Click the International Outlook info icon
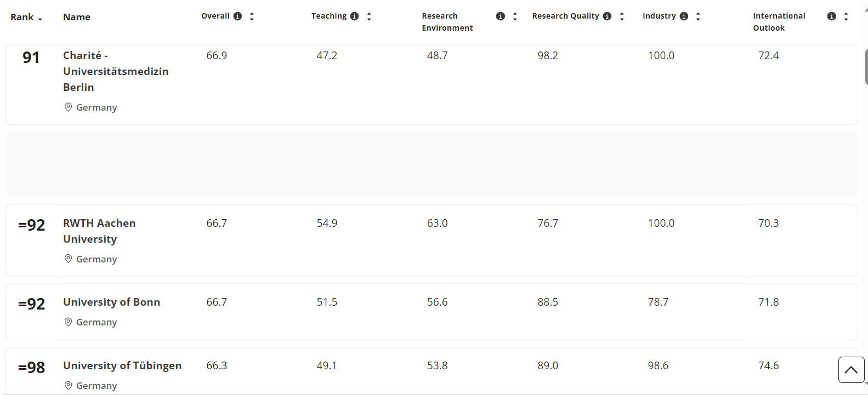Screen dimensions: 868x395 831,16
